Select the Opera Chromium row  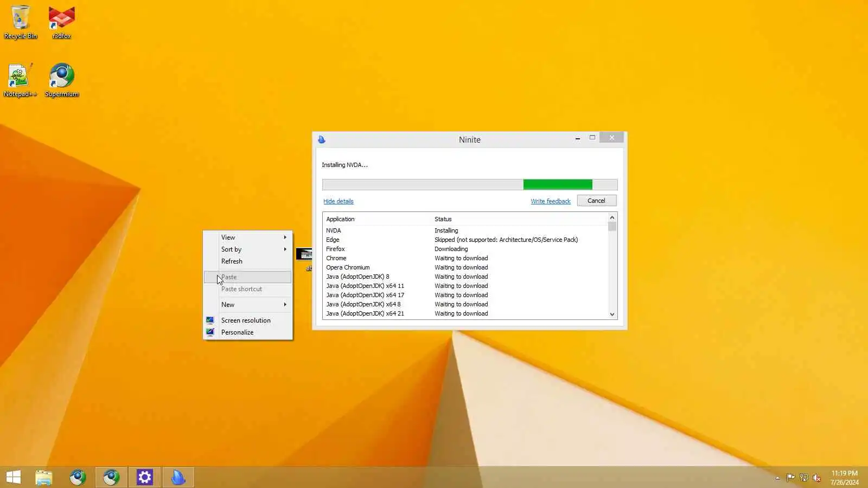pos(465,267)
